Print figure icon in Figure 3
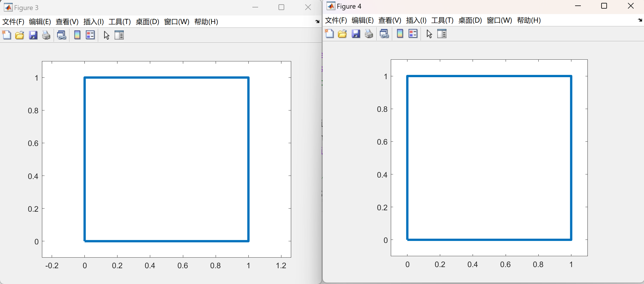 46,35
